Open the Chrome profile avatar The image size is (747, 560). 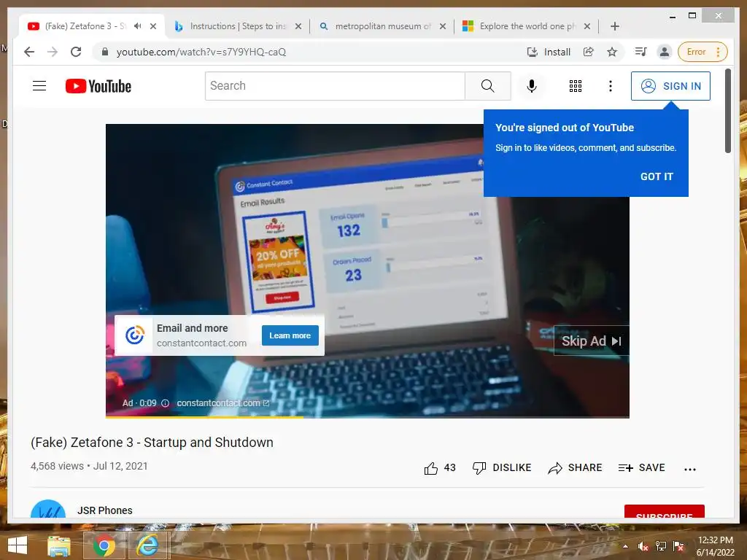click(664, 52)
